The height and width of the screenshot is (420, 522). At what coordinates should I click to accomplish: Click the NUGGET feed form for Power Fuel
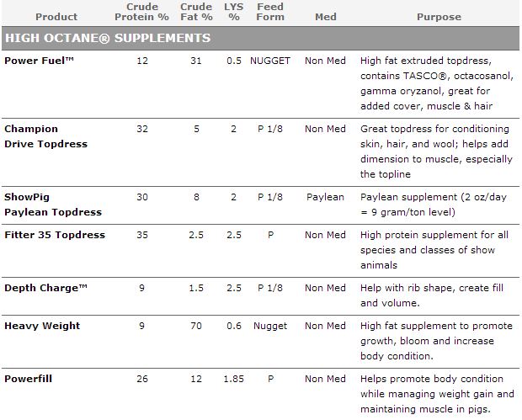click(x=270, y=61)
